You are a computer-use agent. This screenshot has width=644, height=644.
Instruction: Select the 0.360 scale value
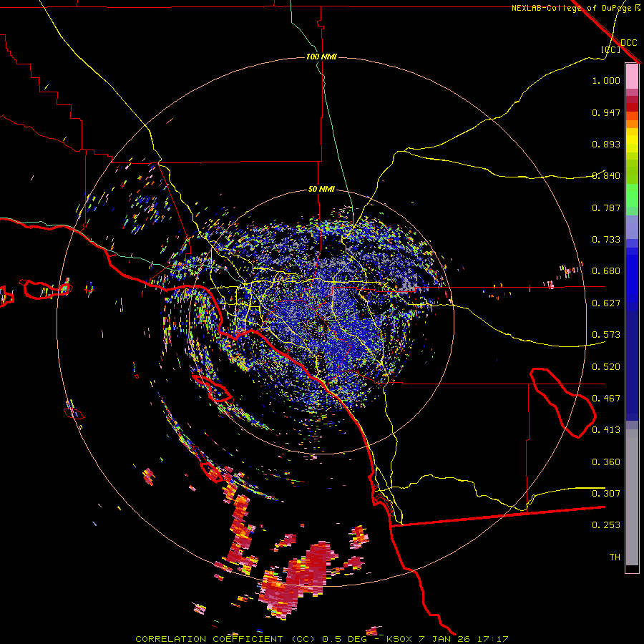click(x=606, y=462)
